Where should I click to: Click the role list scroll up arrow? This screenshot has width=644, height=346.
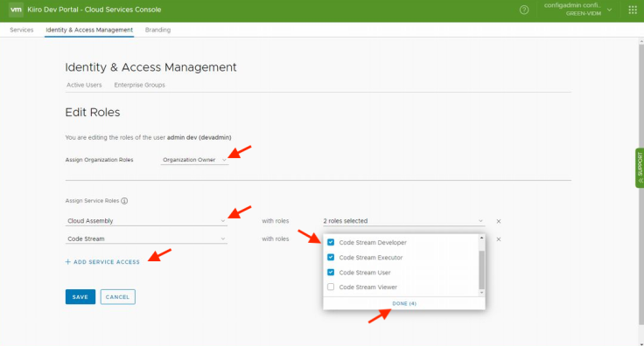click(482, 239)
